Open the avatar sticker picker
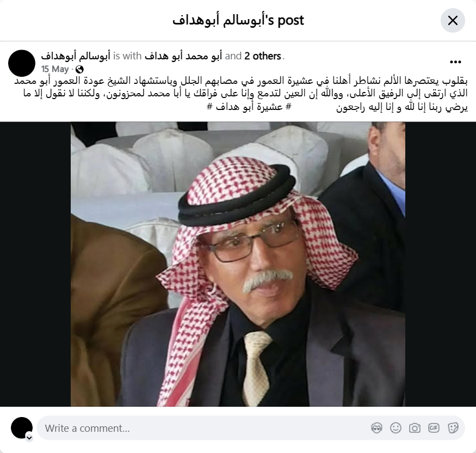Screen dimensions: 476x453 point(377,428)
